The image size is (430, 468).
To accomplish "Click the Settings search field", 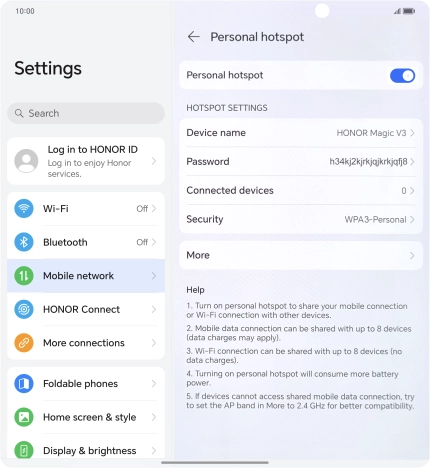I will [x=86, y=113].
